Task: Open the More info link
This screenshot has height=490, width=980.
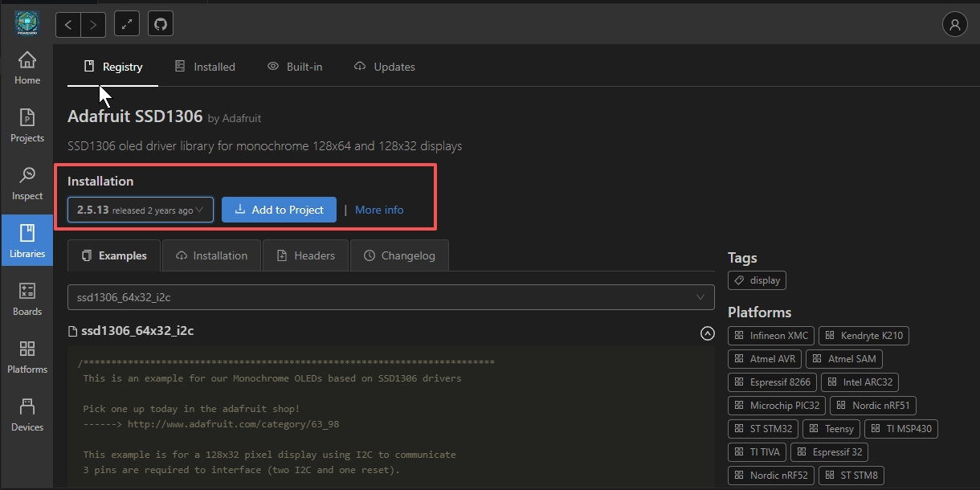Action: click(x=379, y=210)
